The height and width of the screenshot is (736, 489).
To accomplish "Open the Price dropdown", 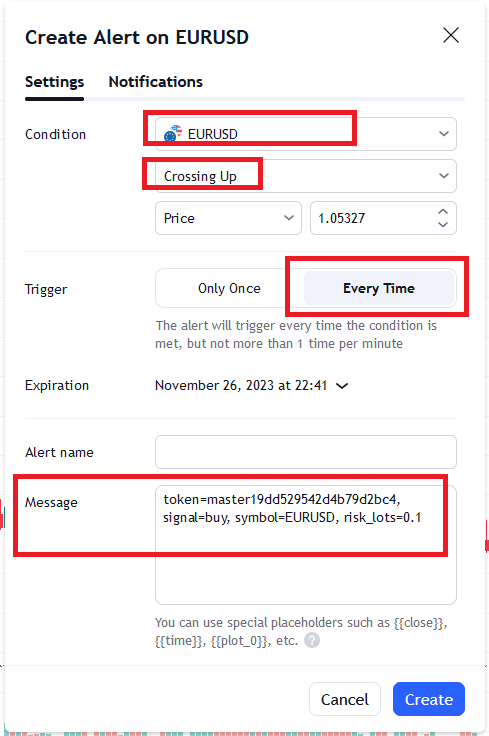I will 228,218.
